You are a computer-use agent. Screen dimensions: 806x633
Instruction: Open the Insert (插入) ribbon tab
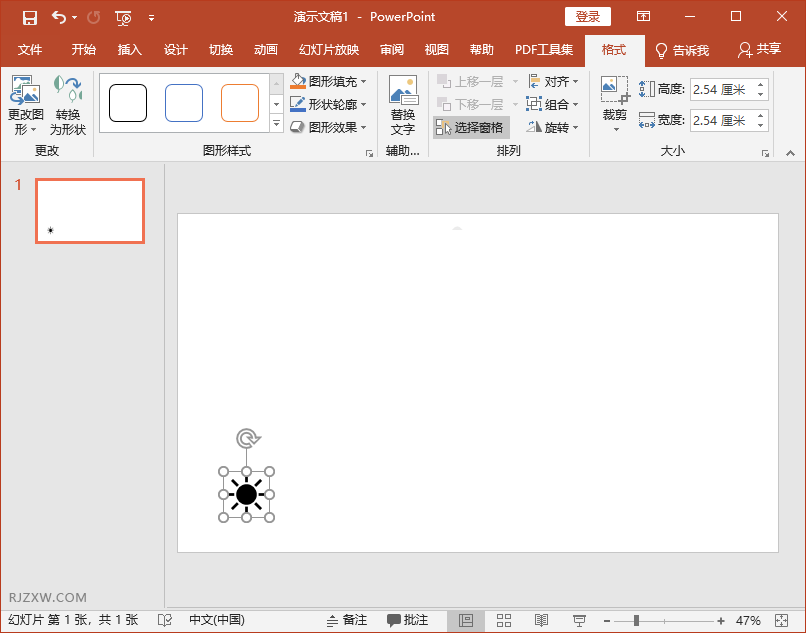(130, 50)
